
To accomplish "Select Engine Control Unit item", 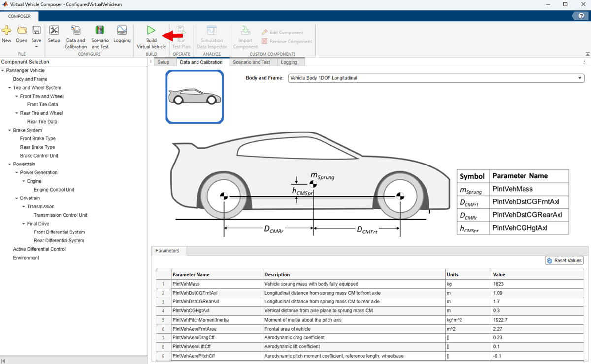I will [x=54, y=190].
